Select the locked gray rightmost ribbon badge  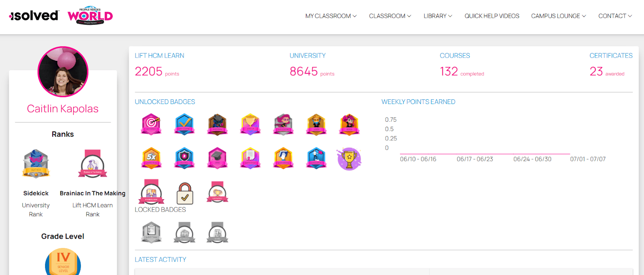pos(217,233)
